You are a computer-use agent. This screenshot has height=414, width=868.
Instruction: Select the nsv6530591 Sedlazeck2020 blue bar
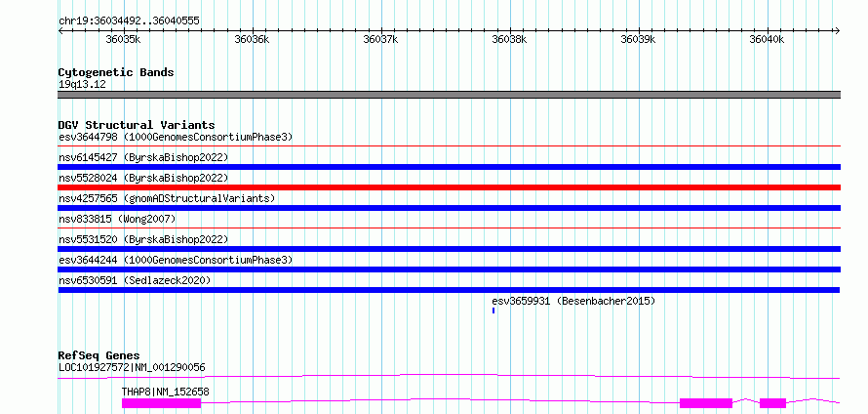449,290
